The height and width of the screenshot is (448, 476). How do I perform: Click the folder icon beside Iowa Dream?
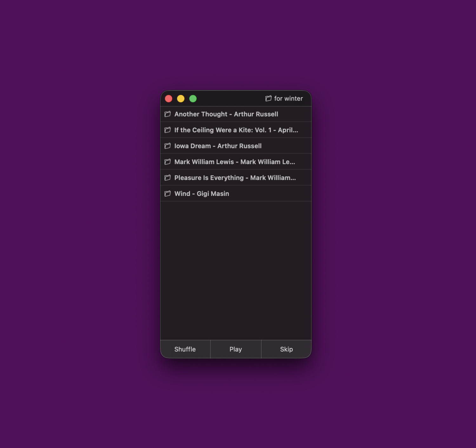click(168, 146)
